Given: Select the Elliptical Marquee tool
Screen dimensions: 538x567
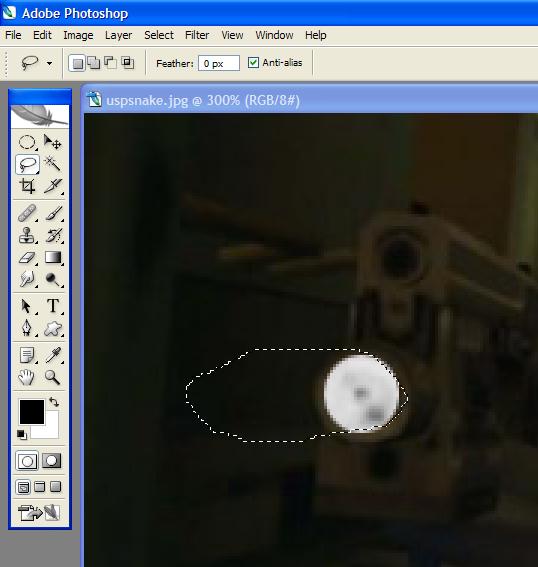Looking at the screenshot, I should pos(27,142).
